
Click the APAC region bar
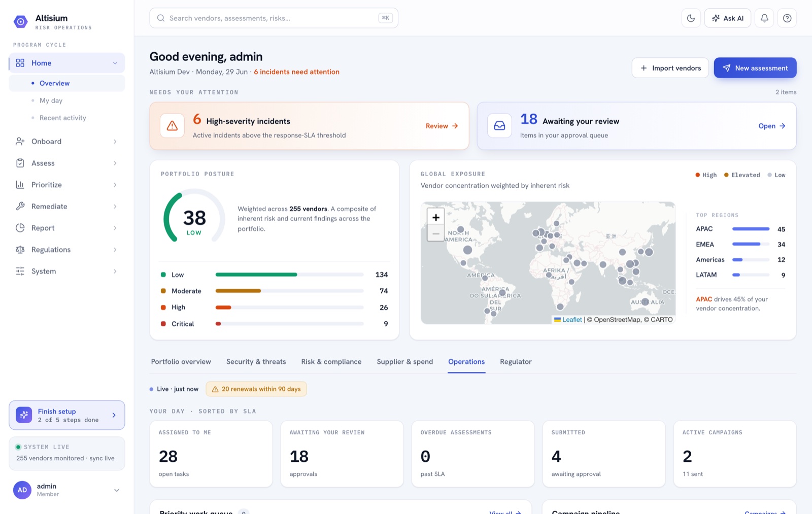(x=751, y=229)
